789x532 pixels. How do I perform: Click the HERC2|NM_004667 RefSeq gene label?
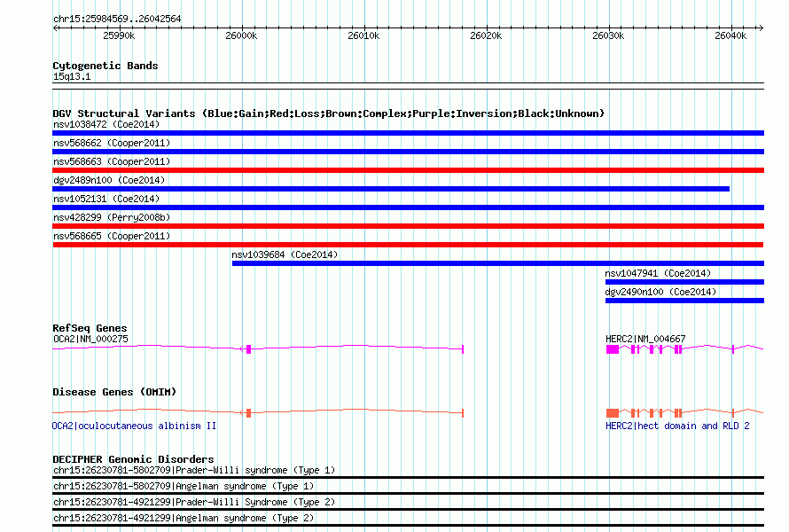pos(645,339)
